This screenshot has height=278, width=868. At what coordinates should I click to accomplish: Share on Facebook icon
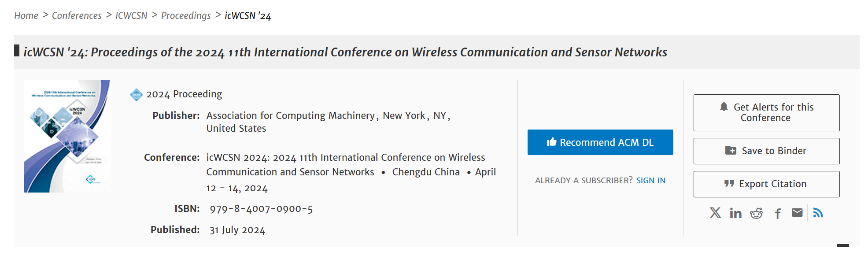[x=778, y=214]
